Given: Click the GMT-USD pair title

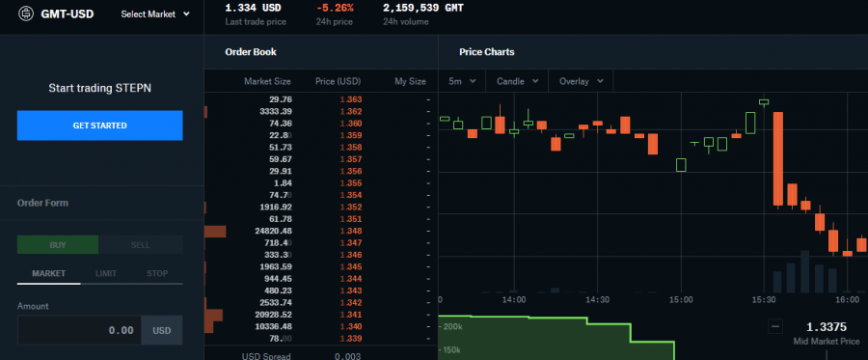Looking at the screenshot, I should click(67, 14).
